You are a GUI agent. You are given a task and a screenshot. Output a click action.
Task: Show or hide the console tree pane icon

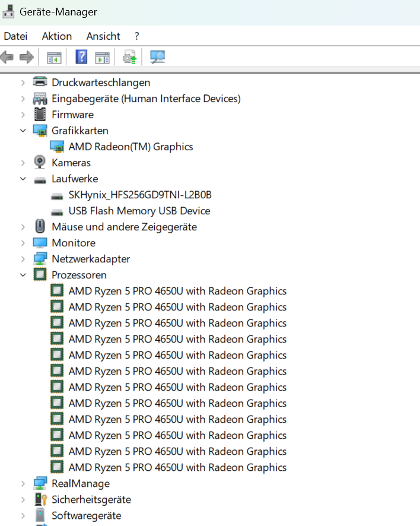[54, 58]
